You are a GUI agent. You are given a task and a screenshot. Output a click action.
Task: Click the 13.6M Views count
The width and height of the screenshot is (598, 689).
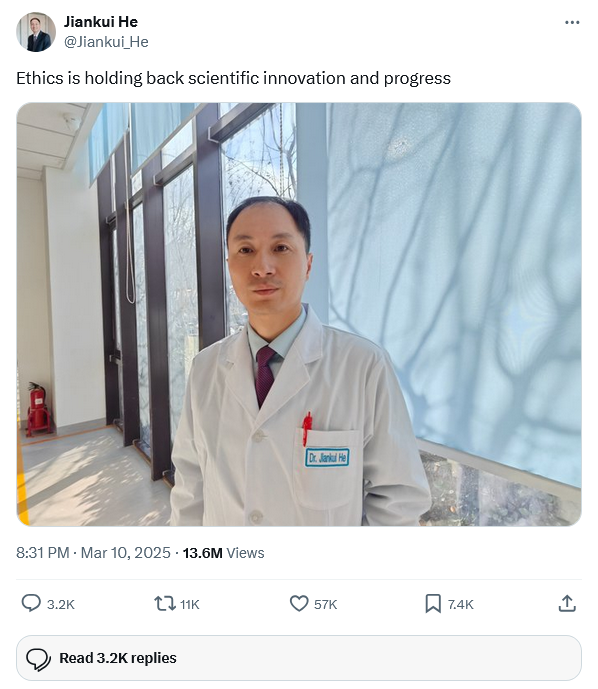223,553
